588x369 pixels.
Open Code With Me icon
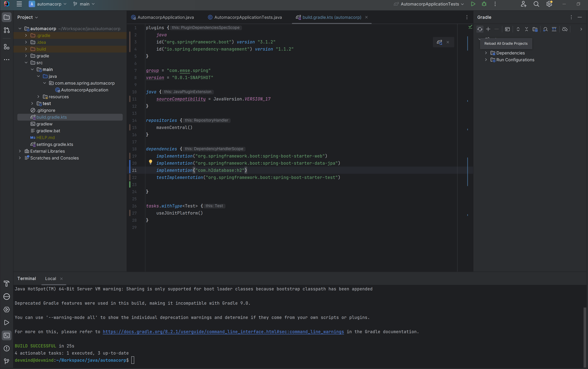click(x=523, y=4)
